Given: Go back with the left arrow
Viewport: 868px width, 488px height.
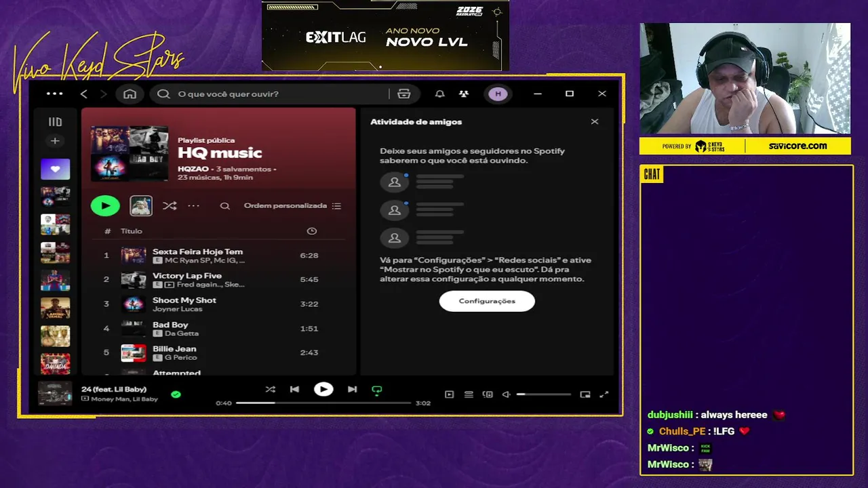Looking at the screenshot, I should (x=83, y=94).
